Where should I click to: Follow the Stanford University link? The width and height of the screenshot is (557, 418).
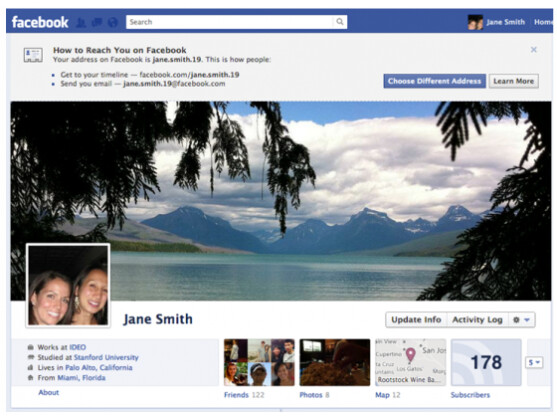tap(106, 357)
